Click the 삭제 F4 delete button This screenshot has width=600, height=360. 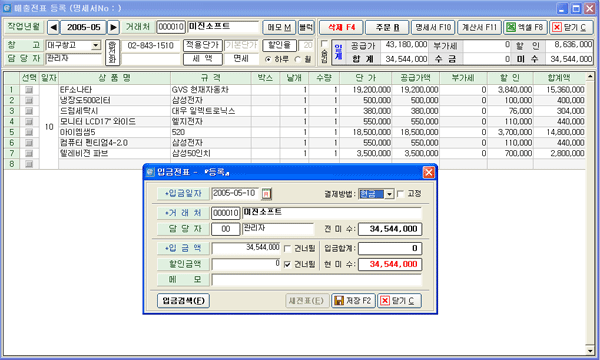(342, 27)
